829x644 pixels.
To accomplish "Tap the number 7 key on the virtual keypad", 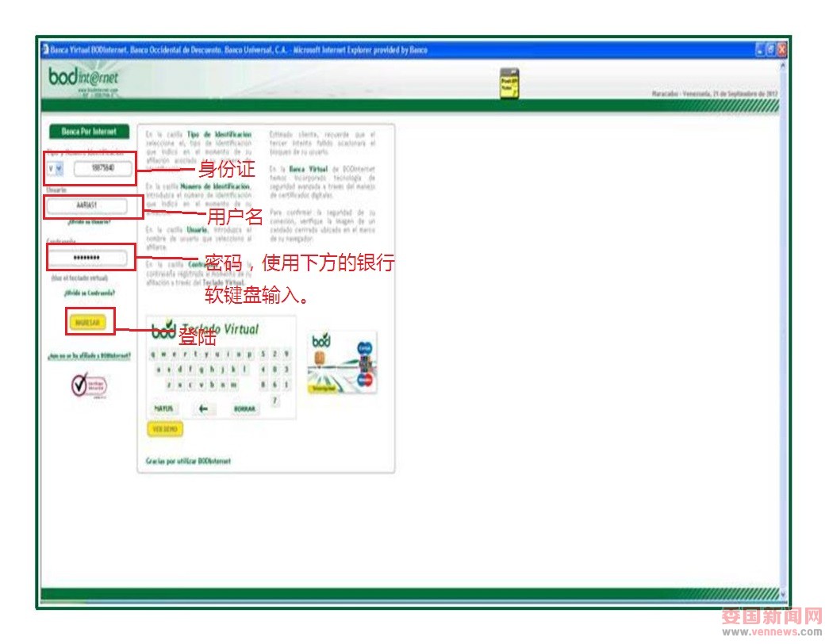I will [275, 401].
